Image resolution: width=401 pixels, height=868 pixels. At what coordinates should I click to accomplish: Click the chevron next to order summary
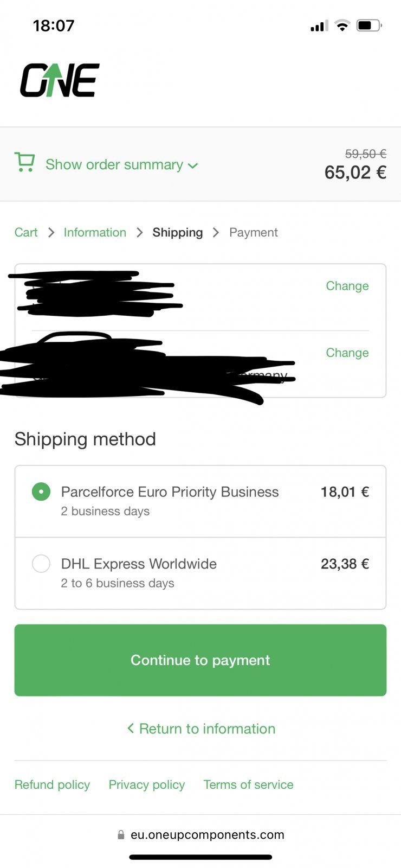click(193, 165)
